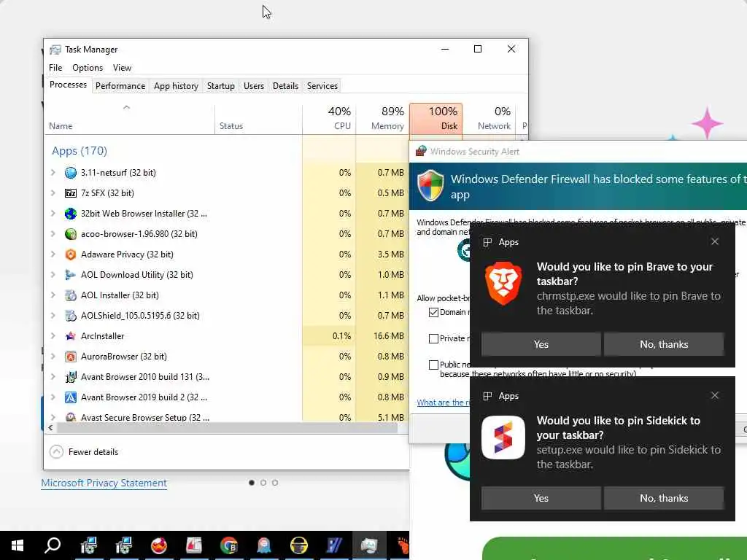This screenshot has width=747, height=560.
Task: Open the Options menu
Action: click(88, 68)
